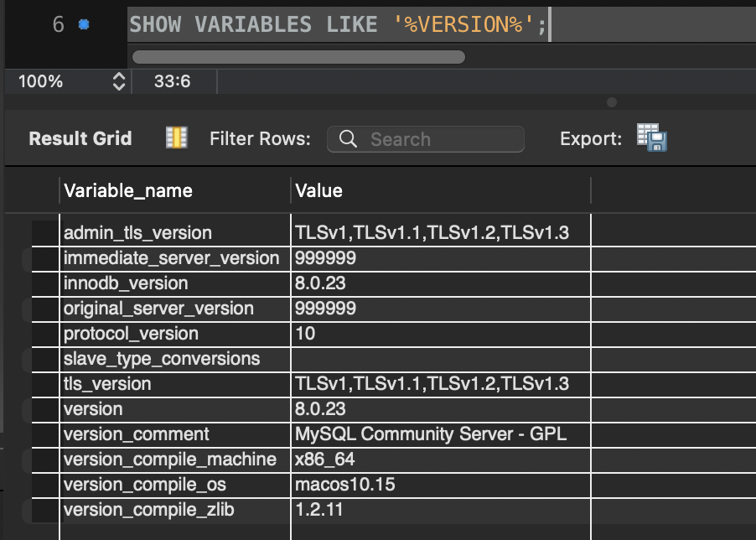Click the tls_version value TLSv1 list
Image resolution: width=756 pixels, height=540 pixels.
[x=441, y=384]
